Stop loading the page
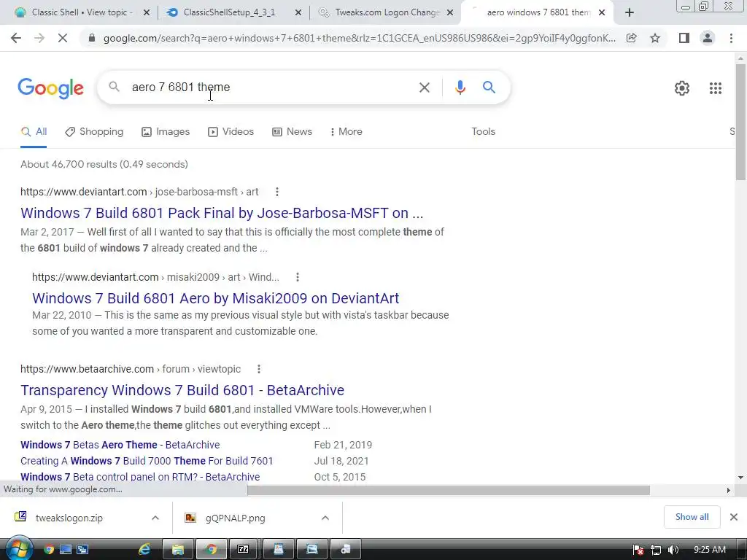The width and height of the screenshot is (747, 560). 63,38
